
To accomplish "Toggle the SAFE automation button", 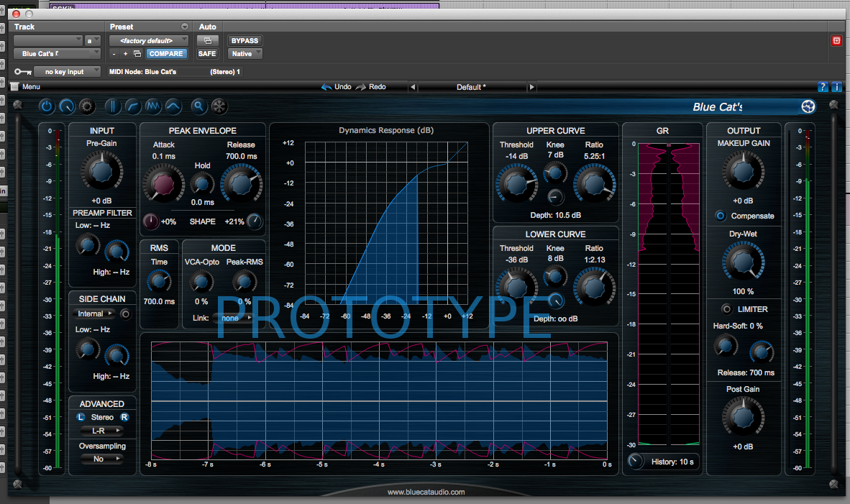I will [207, 54].
